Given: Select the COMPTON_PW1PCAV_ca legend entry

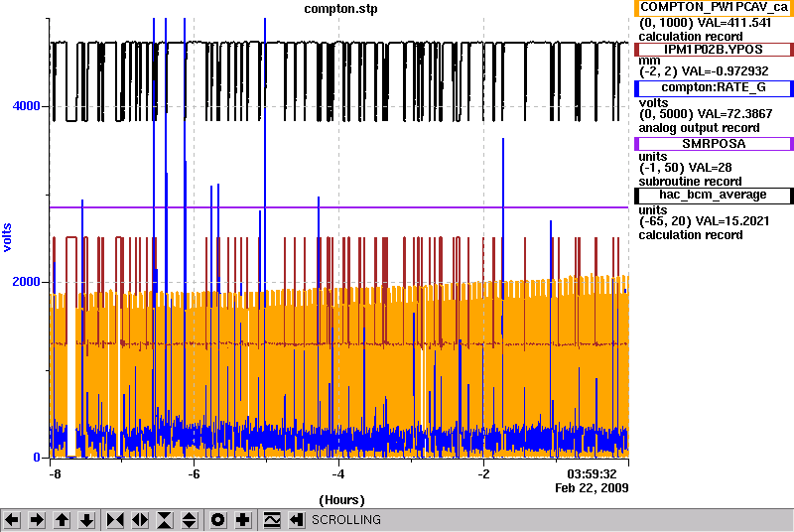Looking at the screenshot, I should tap(714, 8).
